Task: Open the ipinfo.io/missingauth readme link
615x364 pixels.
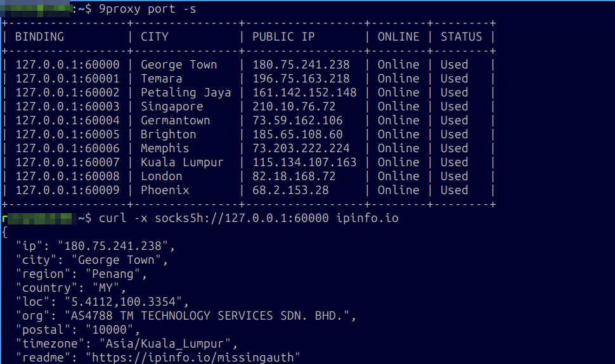Action: coord(193,357)
